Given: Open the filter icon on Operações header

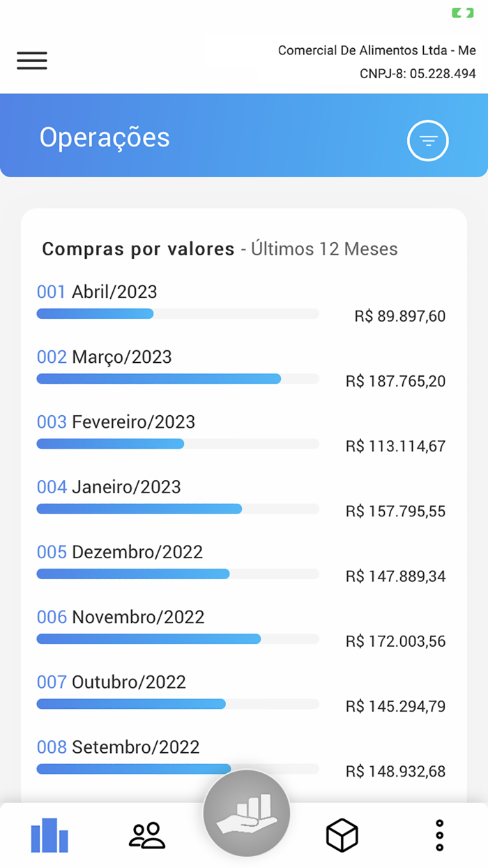Looking at the screenshot, I should 427,140.
